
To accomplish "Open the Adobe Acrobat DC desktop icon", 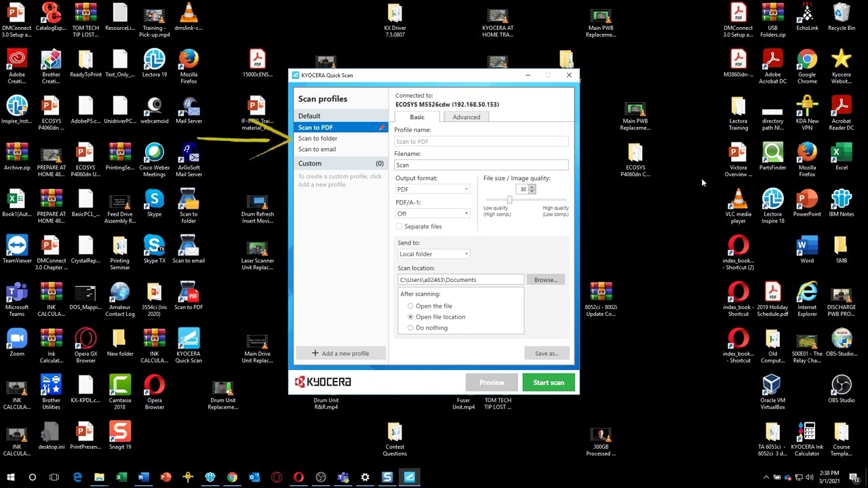I will [772, 67].
